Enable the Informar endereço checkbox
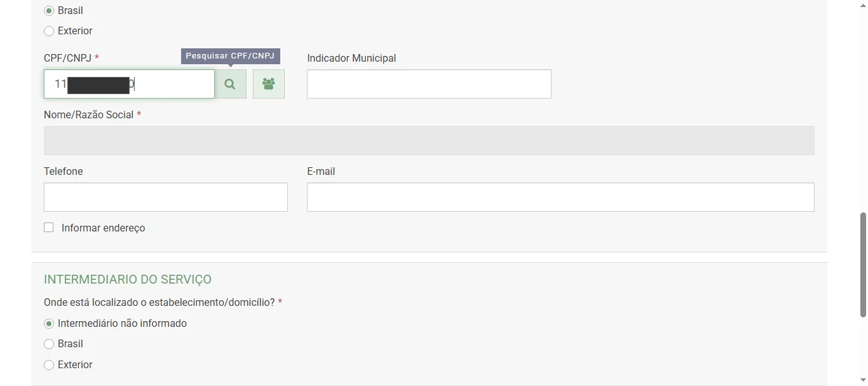Screen dimensions: 868x386 point(49,227)
